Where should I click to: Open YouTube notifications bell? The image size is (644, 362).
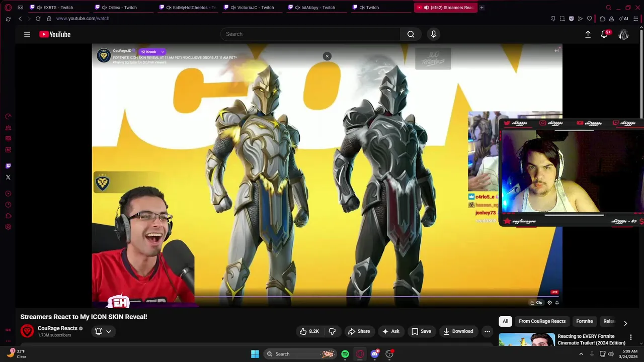(x=604, y=34)
